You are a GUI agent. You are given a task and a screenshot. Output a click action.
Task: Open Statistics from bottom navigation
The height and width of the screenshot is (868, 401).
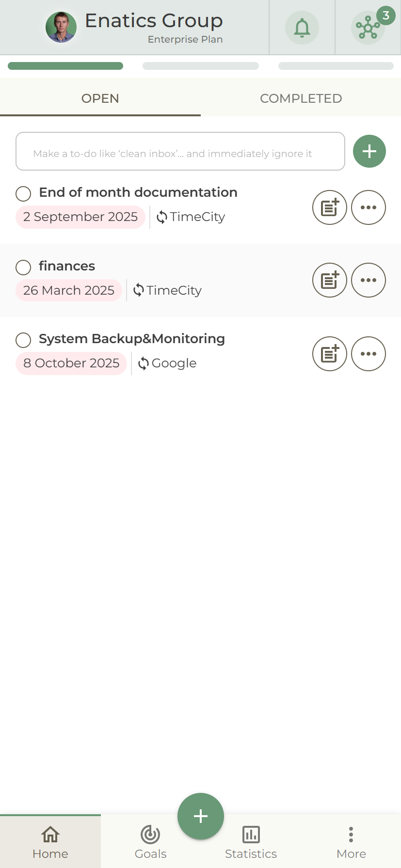[251, 842]
